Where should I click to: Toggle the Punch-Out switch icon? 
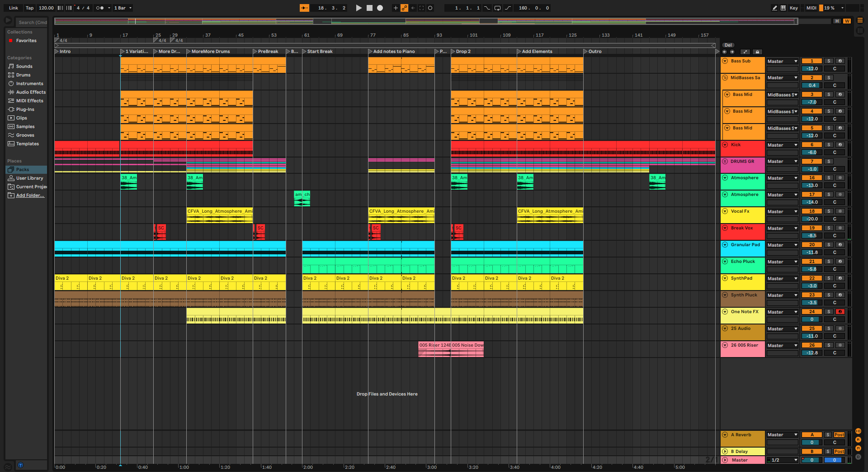(508, 8)
